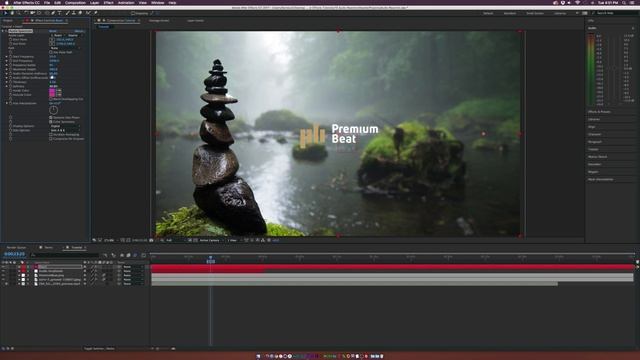Open the Audio Layer dropdown
The width and height of the screenshot is (640, 360).
[58, 36]
